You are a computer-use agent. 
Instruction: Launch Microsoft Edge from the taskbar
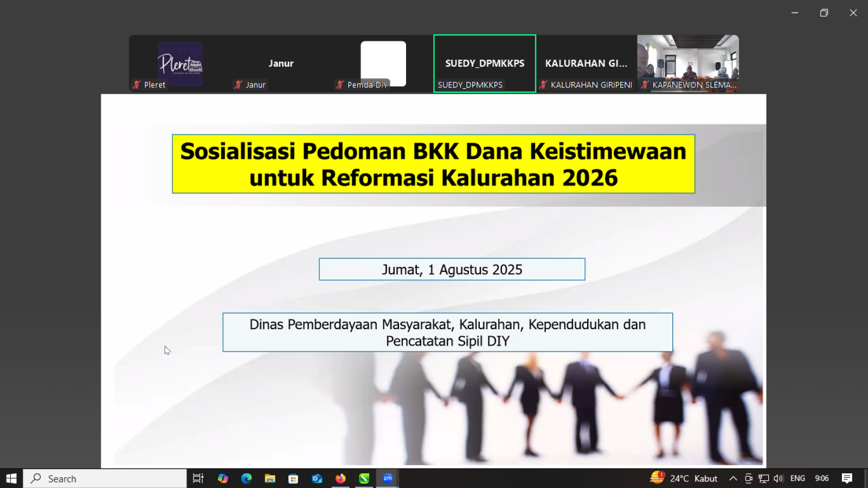[x=247, y=478]
